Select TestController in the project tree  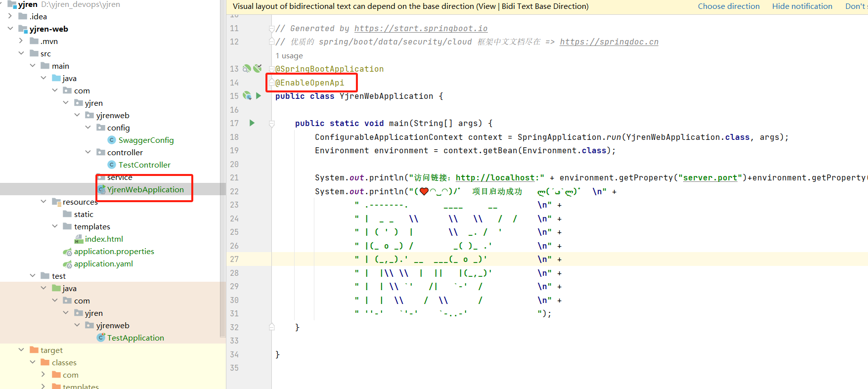pos(144,165)
